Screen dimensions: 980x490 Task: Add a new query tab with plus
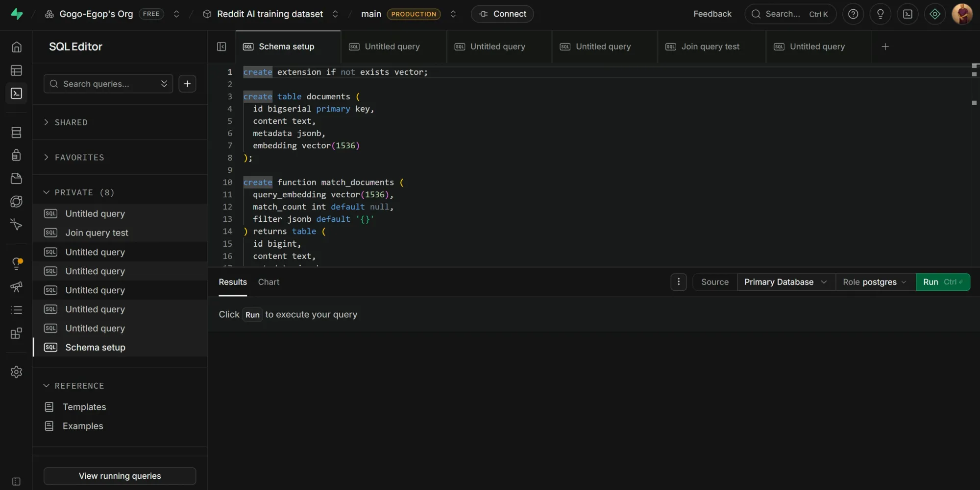(885, 47)
